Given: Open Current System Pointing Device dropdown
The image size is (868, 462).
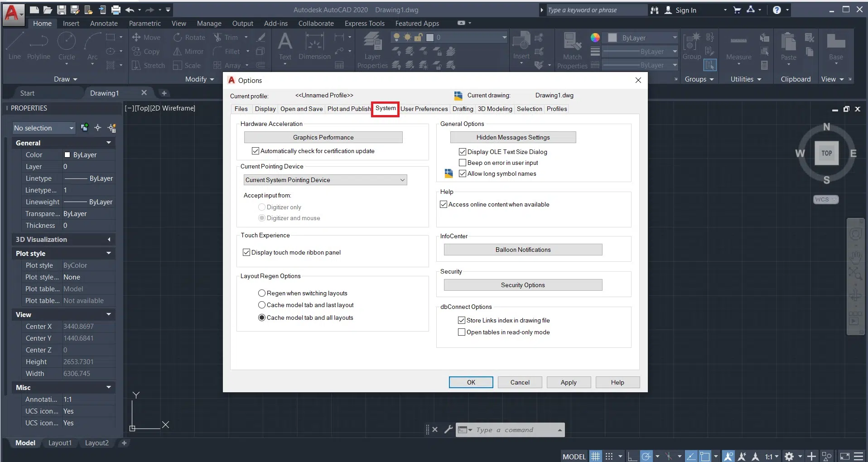Looking at the screenshot, I should point(325,180).
